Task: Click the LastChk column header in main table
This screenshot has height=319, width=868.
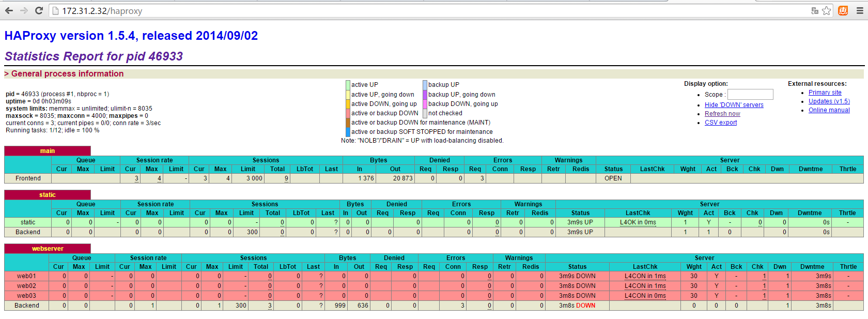Action: coord(653,169)
